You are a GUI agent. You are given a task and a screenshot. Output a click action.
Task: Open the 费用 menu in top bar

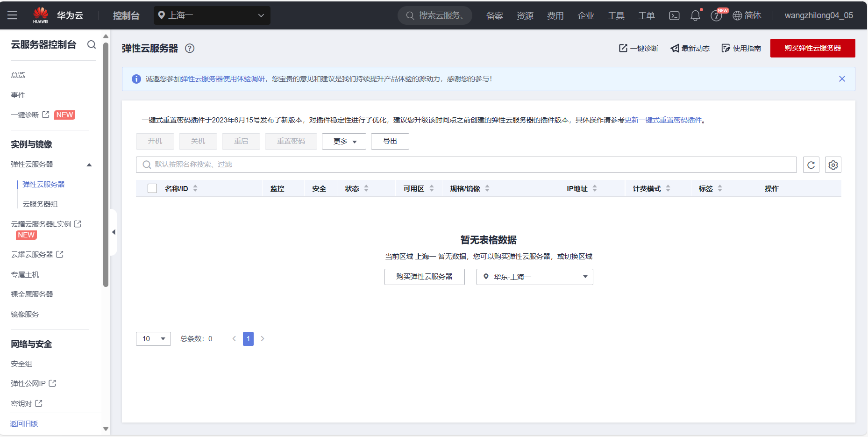point(555,15)
